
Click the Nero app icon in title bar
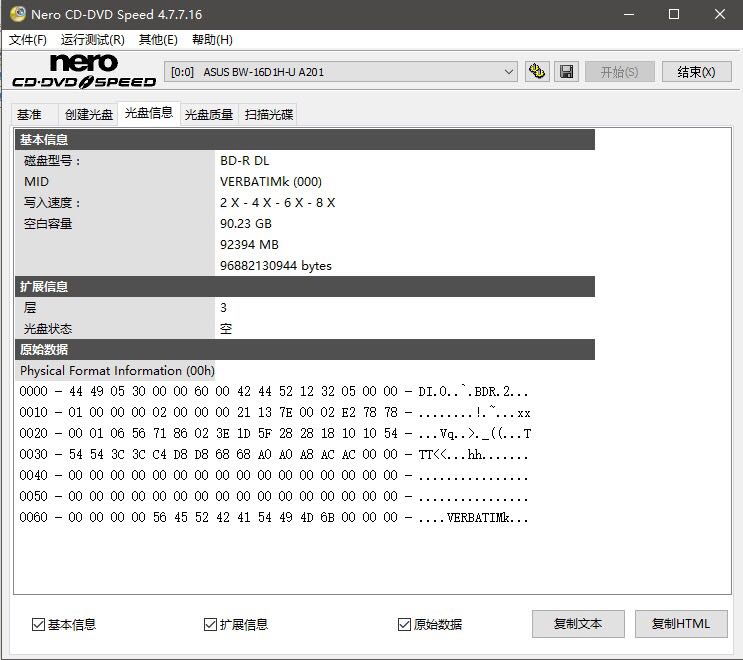click(x=18, y=14)
